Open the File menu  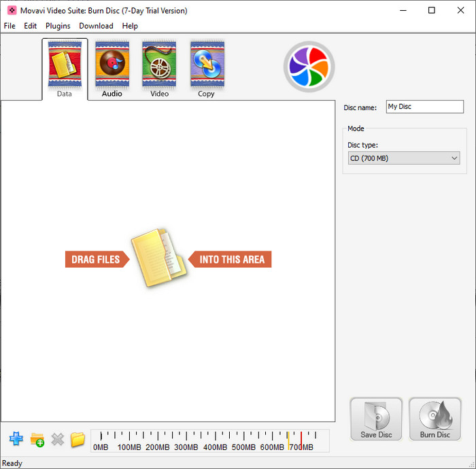tap(10, 26)
